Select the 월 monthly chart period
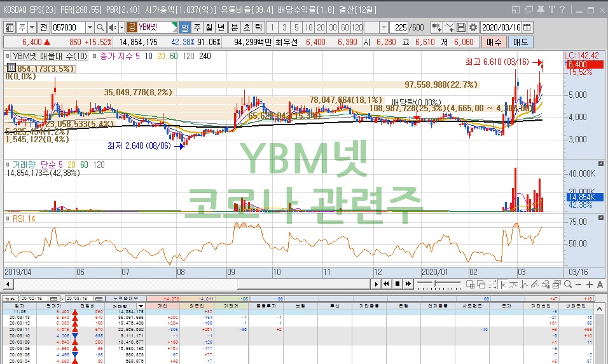Screen dimensions: 608x364 point(209,27)
